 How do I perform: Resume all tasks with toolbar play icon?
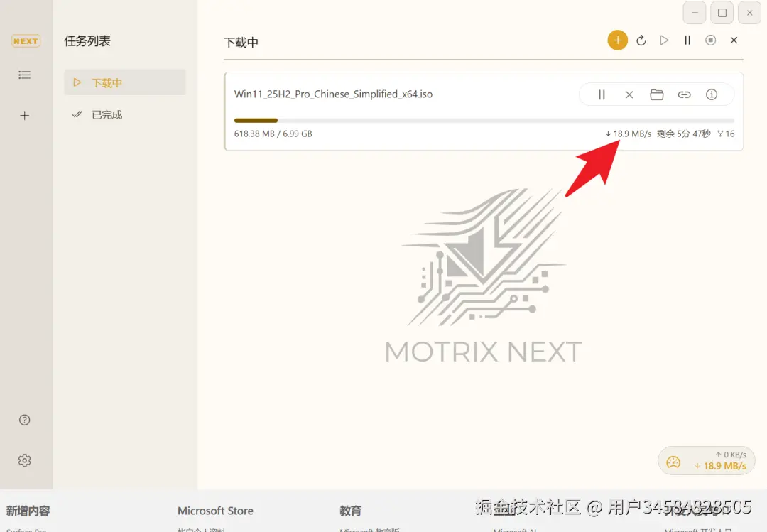[x=664, y=40]
